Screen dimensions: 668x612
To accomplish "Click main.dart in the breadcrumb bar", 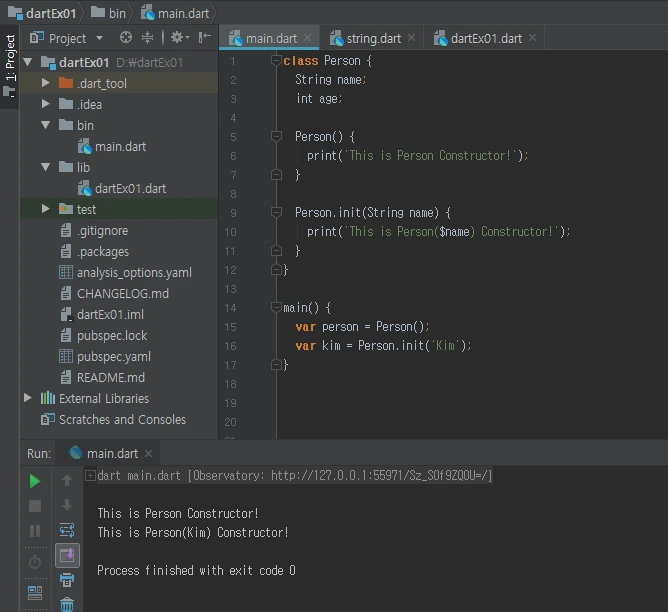I will (x=175, y=13).
